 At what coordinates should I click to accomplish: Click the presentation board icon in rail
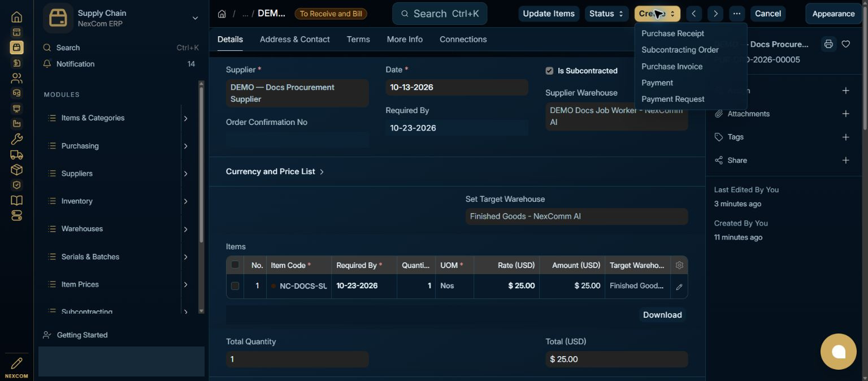pos(16,109)
